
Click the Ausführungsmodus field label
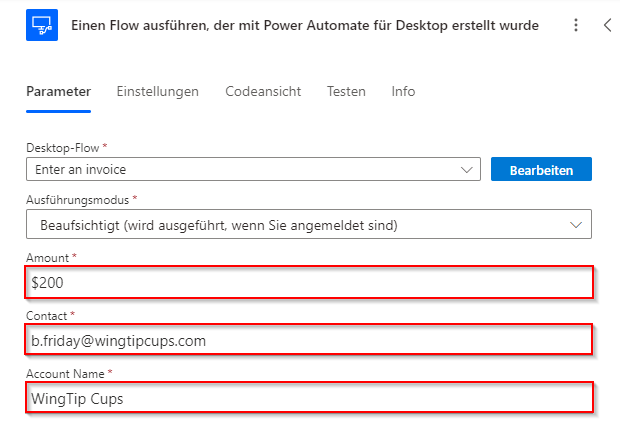(x=78, y=200)
